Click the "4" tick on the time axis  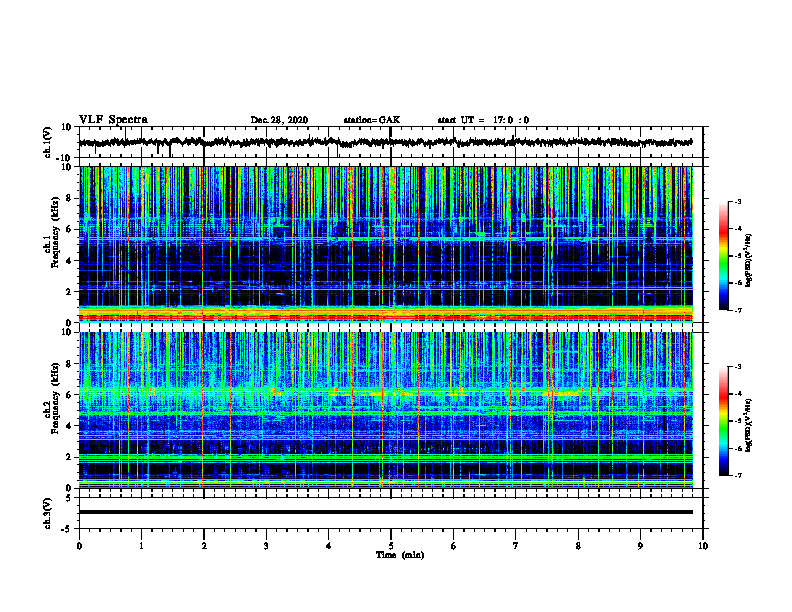coord(329,546)
